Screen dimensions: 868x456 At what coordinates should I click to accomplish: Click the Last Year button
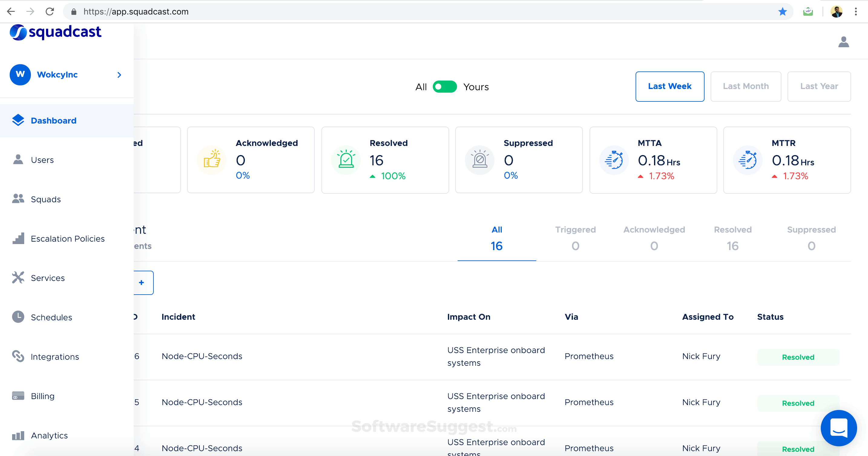[x=818, y=86]
